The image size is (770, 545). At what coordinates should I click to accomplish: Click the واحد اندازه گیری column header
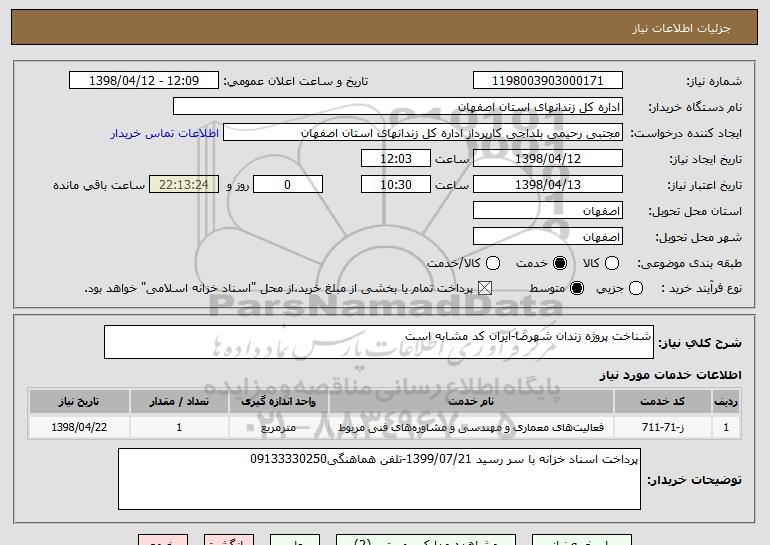click(x=278, y=402)
